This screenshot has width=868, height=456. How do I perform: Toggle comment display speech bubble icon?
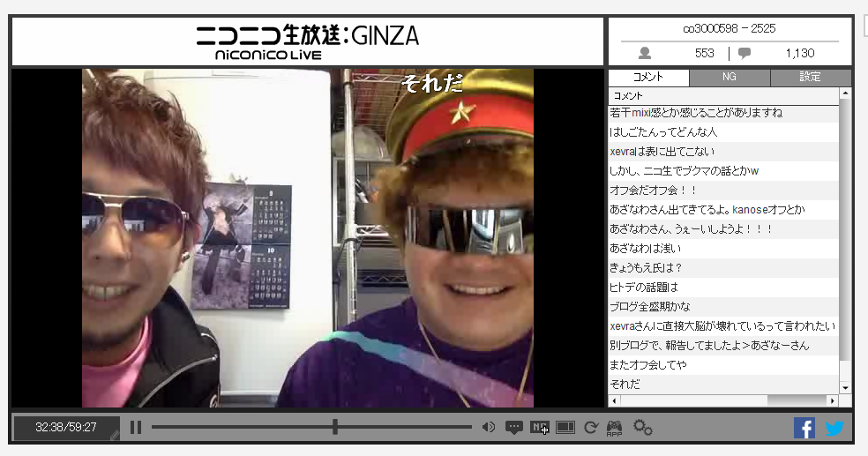[x=513, y=427]
